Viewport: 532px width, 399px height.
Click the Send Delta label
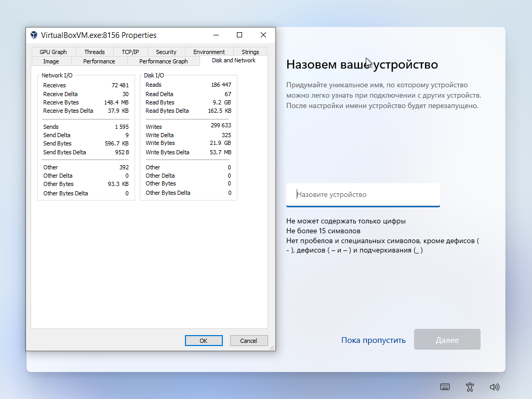[57, 135]
